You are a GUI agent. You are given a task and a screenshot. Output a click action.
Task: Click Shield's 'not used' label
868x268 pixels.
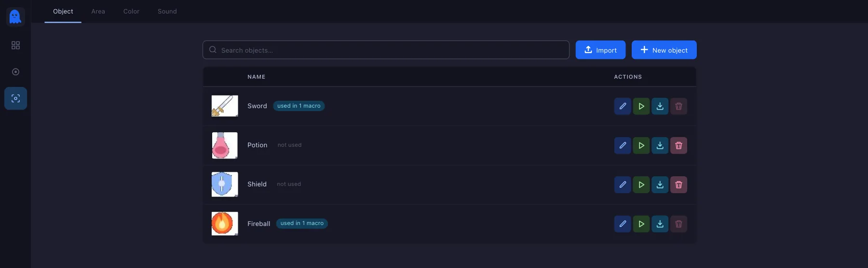tap(289, 184)
